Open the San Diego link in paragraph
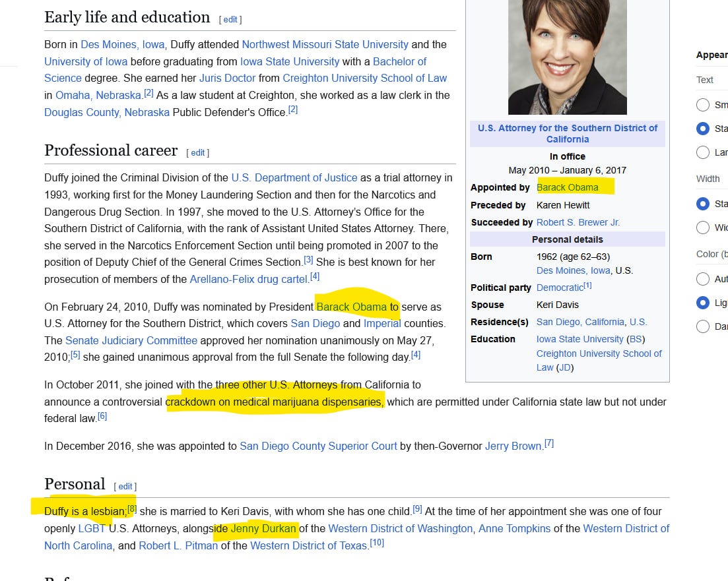This screenshot has width=728, height=581. [x=315, y=323]
